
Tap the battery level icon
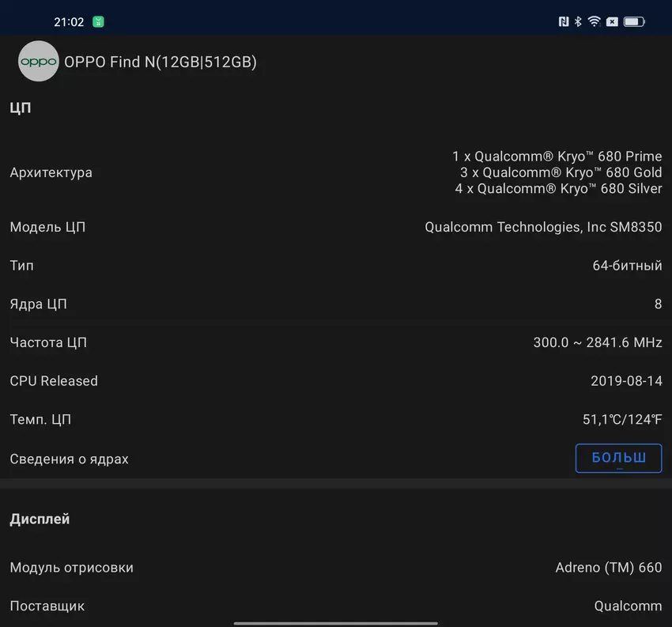[633, 22]
